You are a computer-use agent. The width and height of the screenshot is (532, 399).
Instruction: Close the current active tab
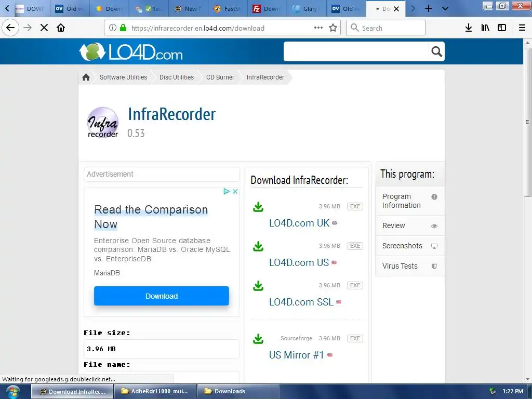pyautogui.click(x=396, y=9)
